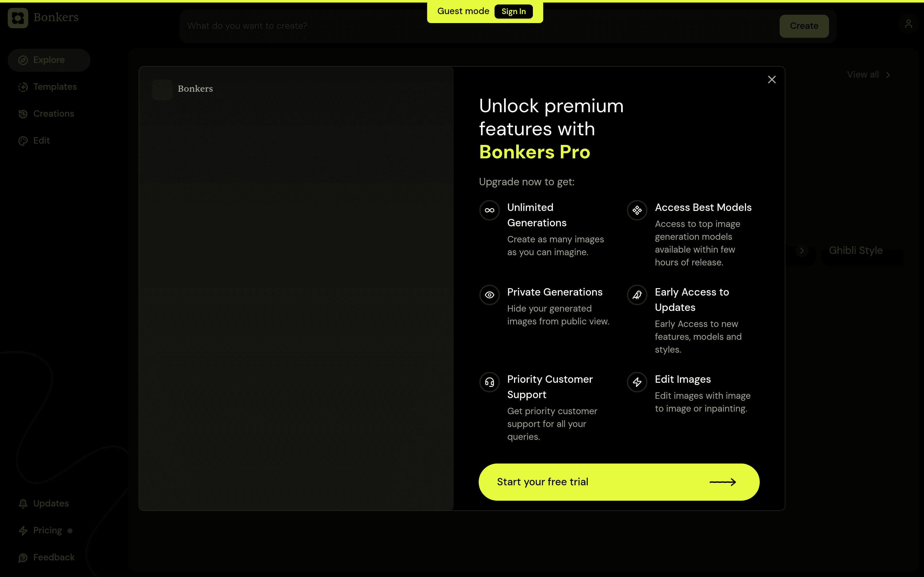Select the Edit palette icon
924x577 pixels.
(x=23, y=140)
